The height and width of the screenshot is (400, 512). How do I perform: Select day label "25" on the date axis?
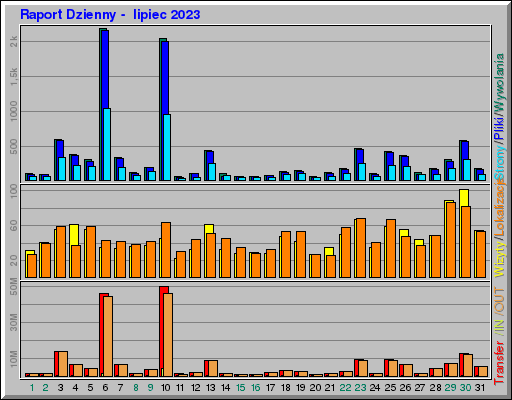pyautogui.click(x=390, y=388)
